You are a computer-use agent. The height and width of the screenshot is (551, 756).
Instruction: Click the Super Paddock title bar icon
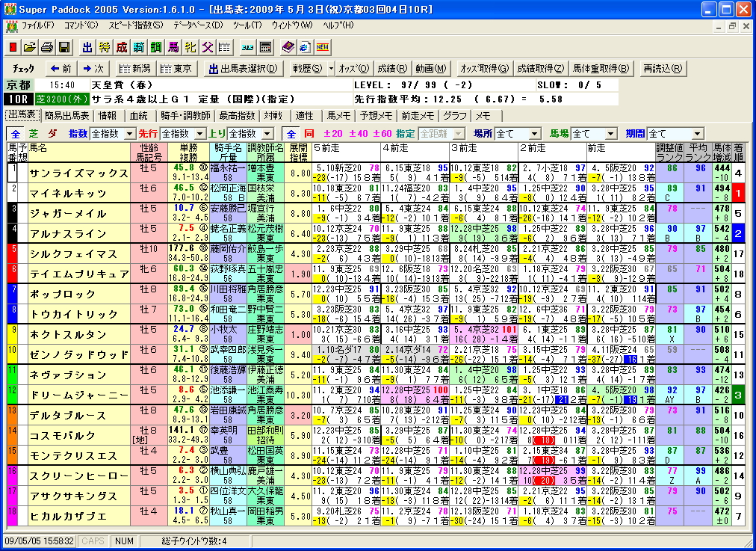click(10, 9)
